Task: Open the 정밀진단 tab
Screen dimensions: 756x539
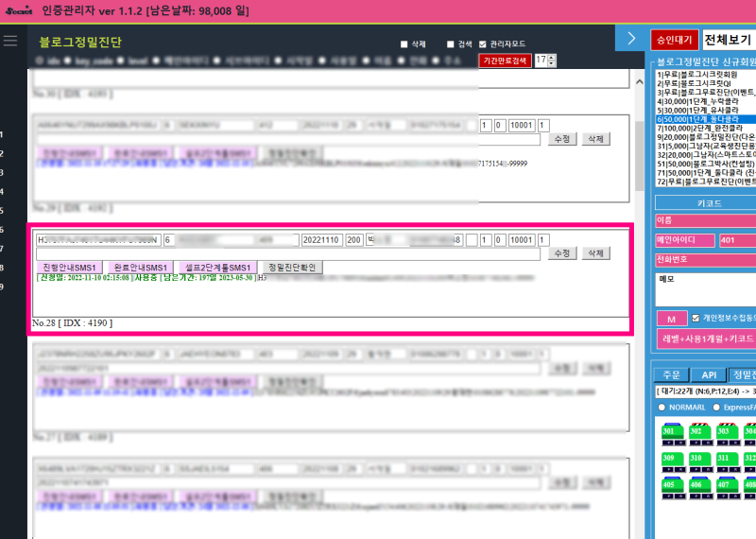Action: (x=743, y=374)
